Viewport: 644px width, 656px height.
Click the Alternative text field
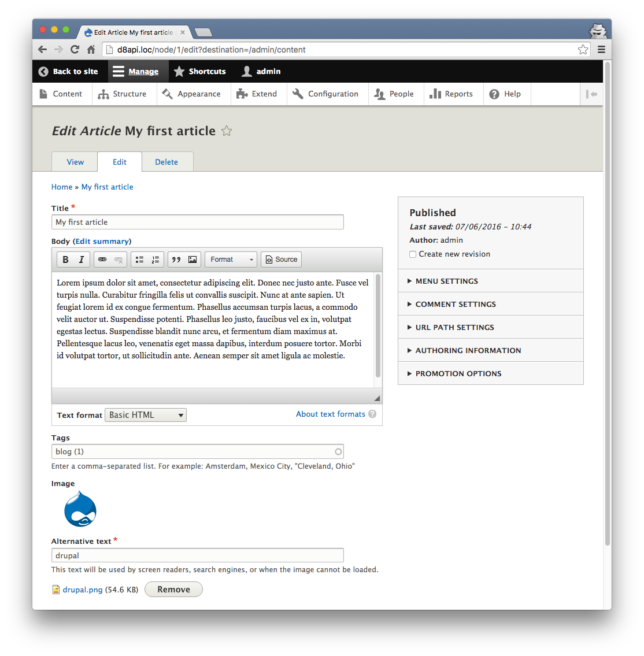(198, 555)
